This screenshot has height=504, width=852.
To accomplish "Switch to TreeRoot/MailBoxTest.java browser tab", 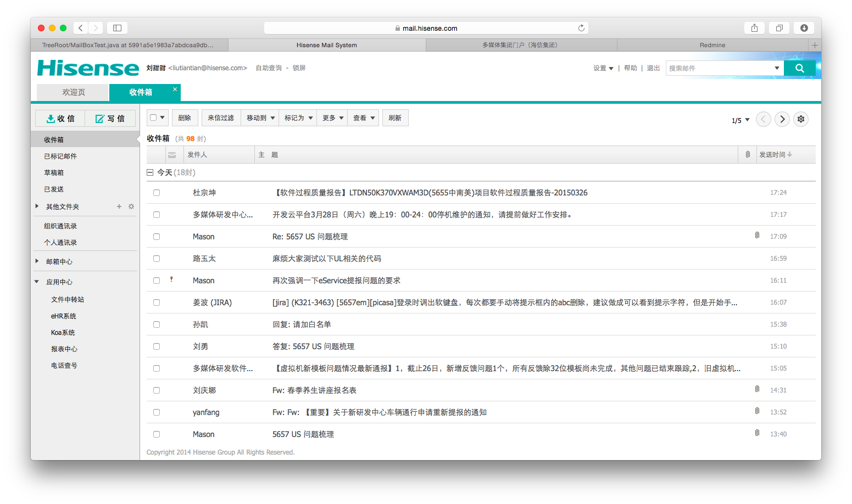I will coord(129,45).
